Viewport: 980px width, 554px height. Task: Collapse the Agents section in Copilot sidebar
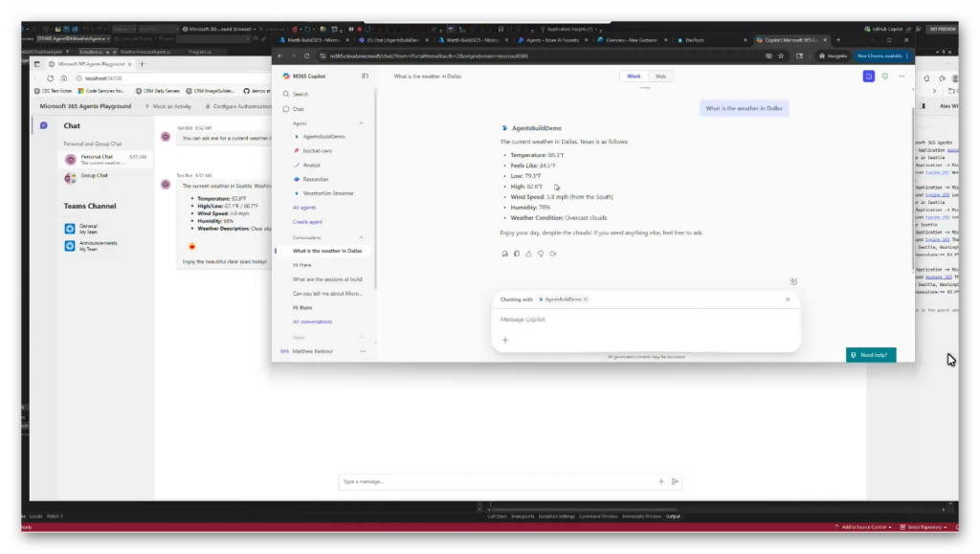(x=361, y=123)
